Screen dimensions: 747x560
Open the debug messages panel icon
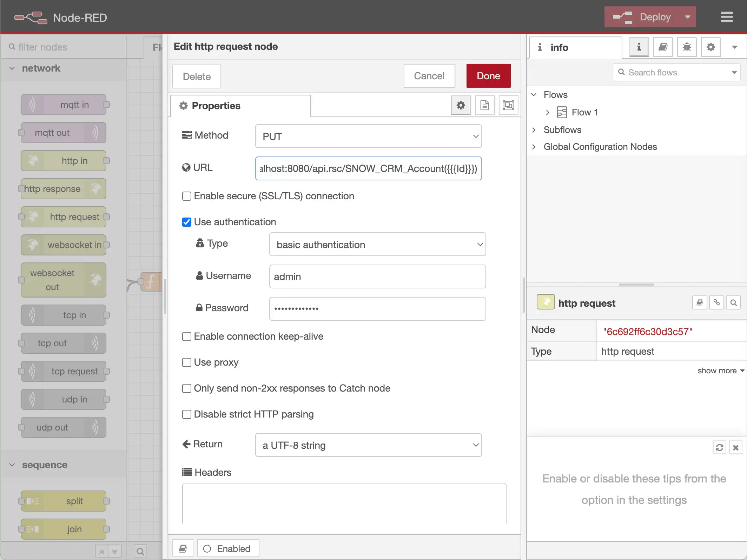click(x=687, y=47)
